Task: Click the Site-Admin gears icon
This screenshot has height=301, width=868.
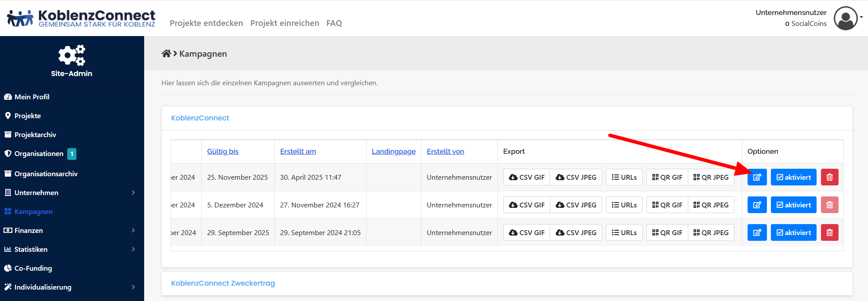Action: 72,55
